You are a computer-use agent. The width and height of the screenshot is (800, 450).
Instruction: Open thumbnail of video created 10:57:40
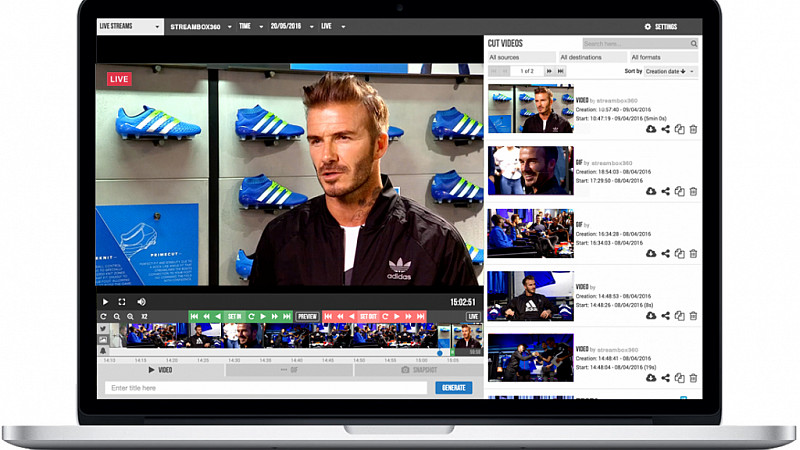pyautogui.click(x=531, y=109)
